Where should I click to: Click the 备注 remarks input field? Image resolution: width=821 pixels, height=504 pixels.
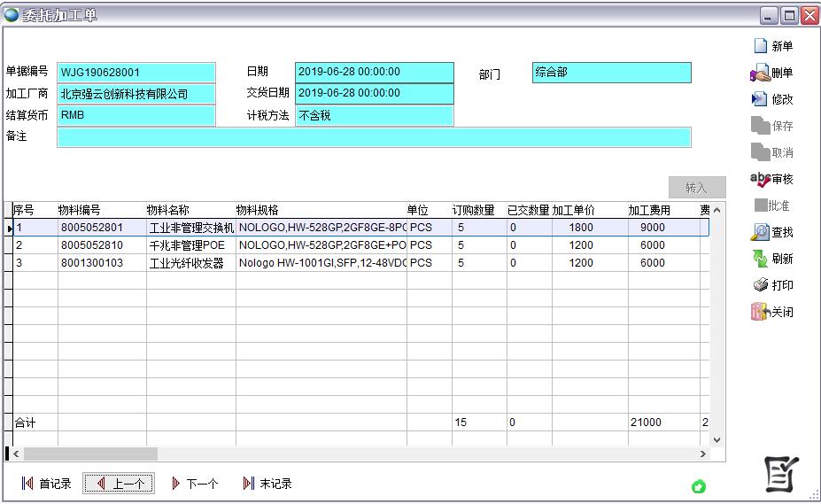[x=373, y=137]
